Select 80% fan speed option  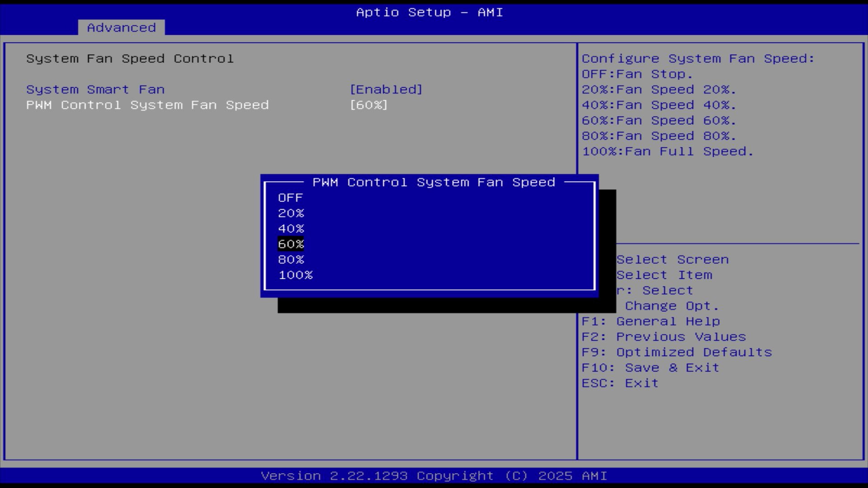coord(291,260)
